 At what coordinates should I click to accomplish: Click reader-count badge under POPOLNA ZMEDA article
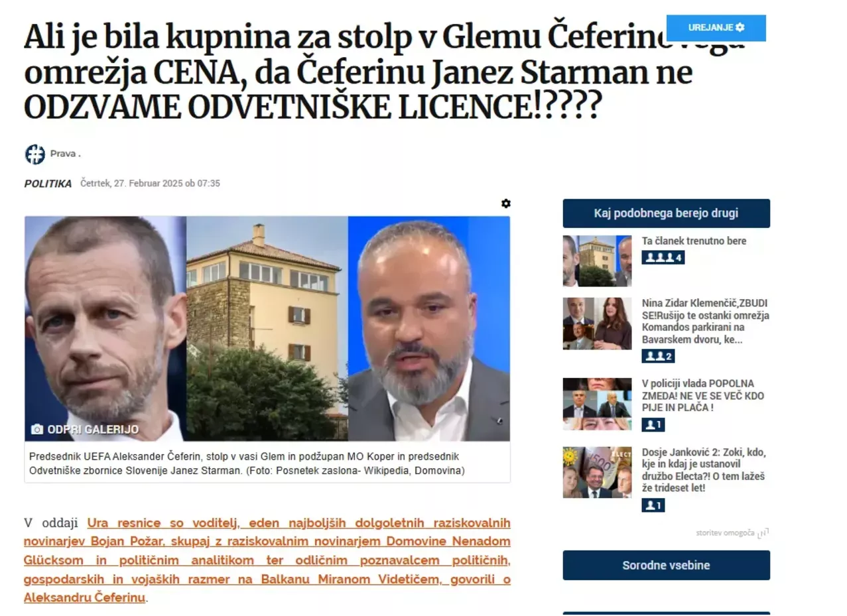click(653, 425)
